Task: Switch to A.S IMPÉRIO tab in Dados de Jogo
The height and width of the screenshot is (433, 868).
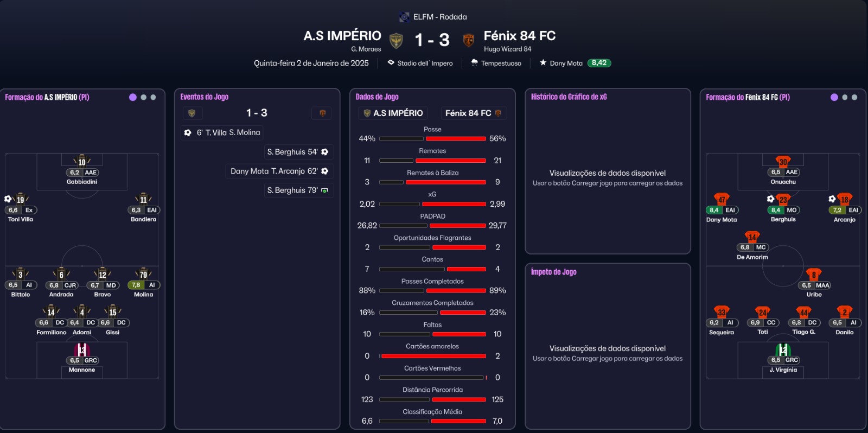Action: pos(393,113)
